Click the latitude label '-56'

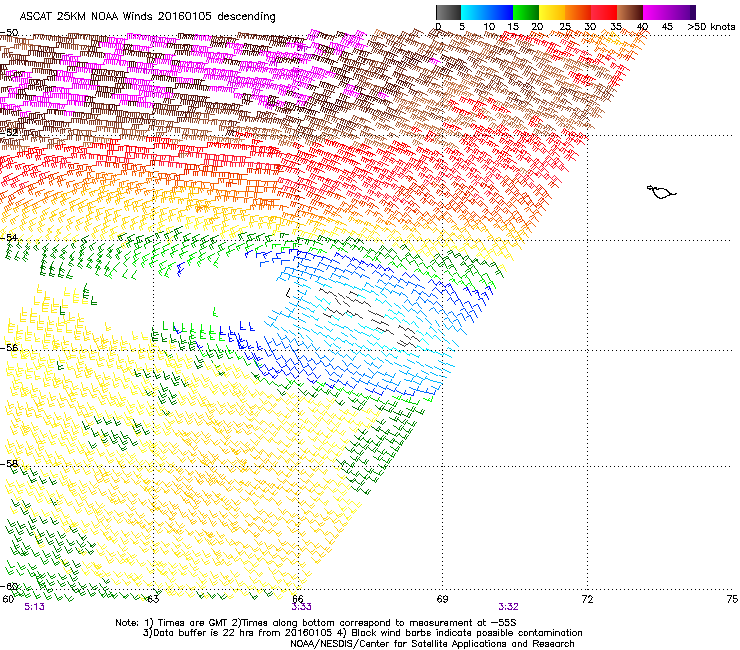point(9,347)
